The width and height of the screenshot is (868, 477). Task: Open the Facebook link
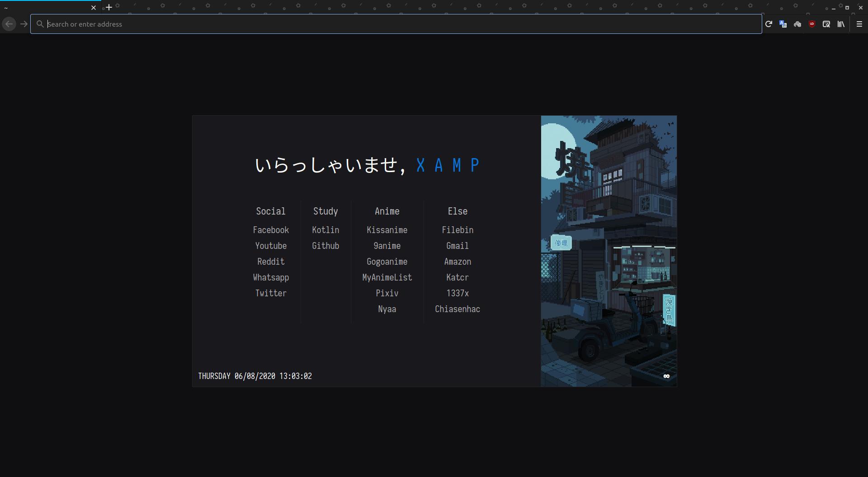271,230
